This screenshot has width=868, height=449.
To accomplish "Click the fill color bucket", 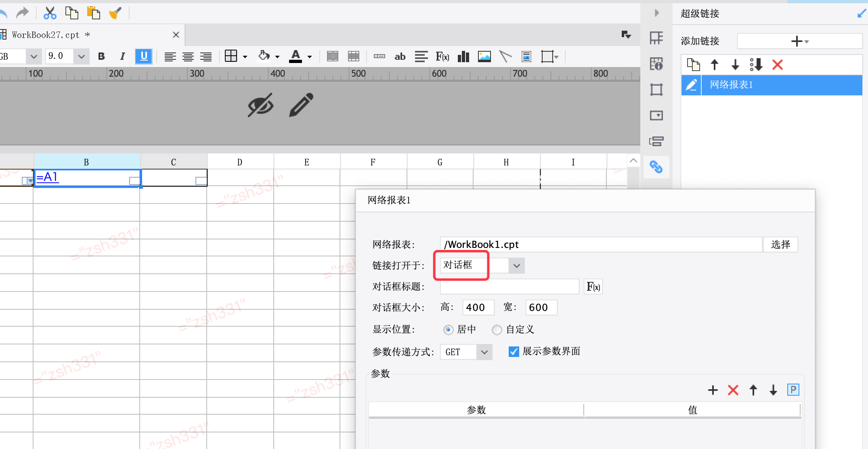I will (264, 56).
